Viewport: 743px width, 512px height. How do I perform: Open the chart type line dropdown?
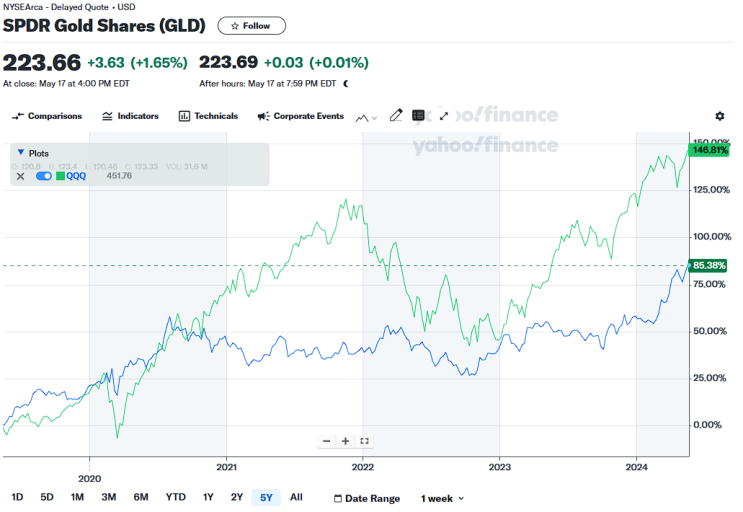click(x=366, y=117)
